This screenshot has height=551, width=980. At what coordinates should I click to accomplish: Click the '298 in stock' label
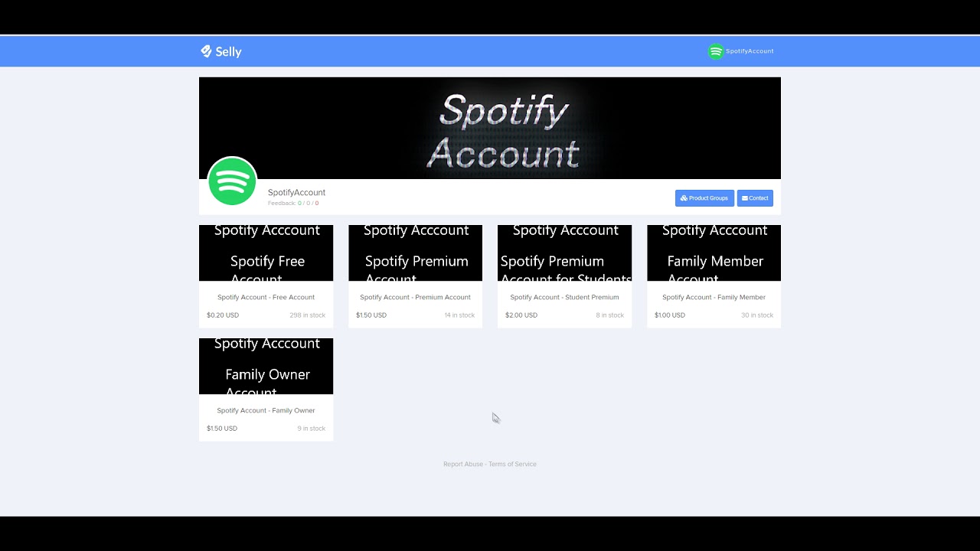click(307, 315)
